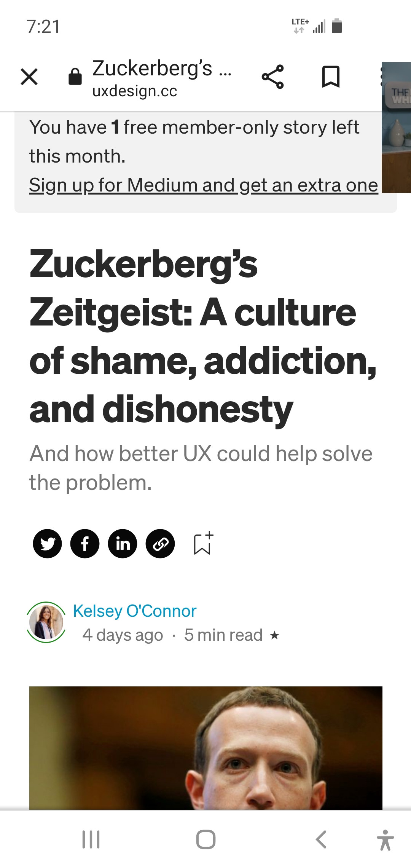Image resolution: width=411 pixels, height=868 pixels.
Task: Tap the uxdesign.cc address in the URL bar
Action: click(135, 91)
